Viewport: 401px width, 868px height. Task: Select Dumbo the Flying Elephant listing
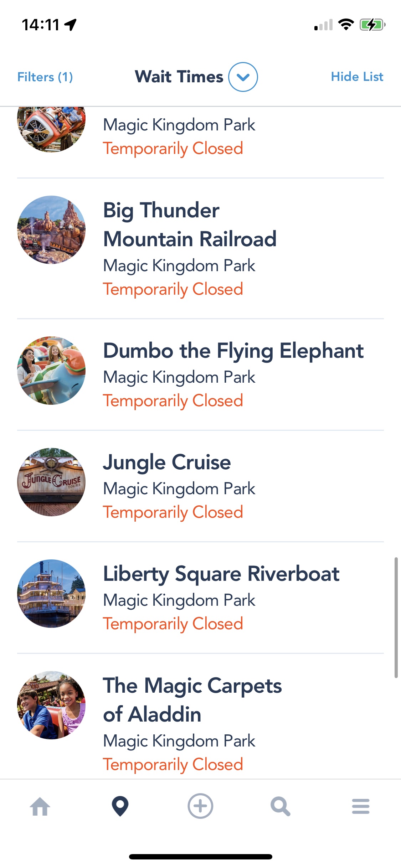pyautogui.click(x=200, y=374)
